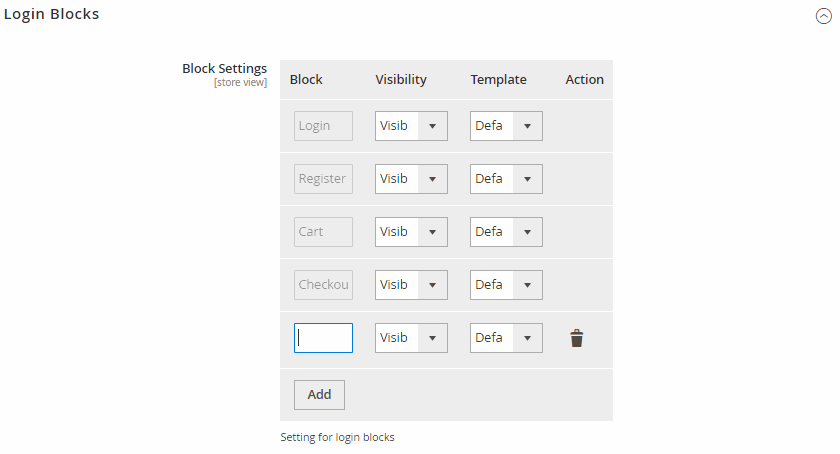Click the disabled Register block field
840x454 pixels.
click(x=324, y=179)
